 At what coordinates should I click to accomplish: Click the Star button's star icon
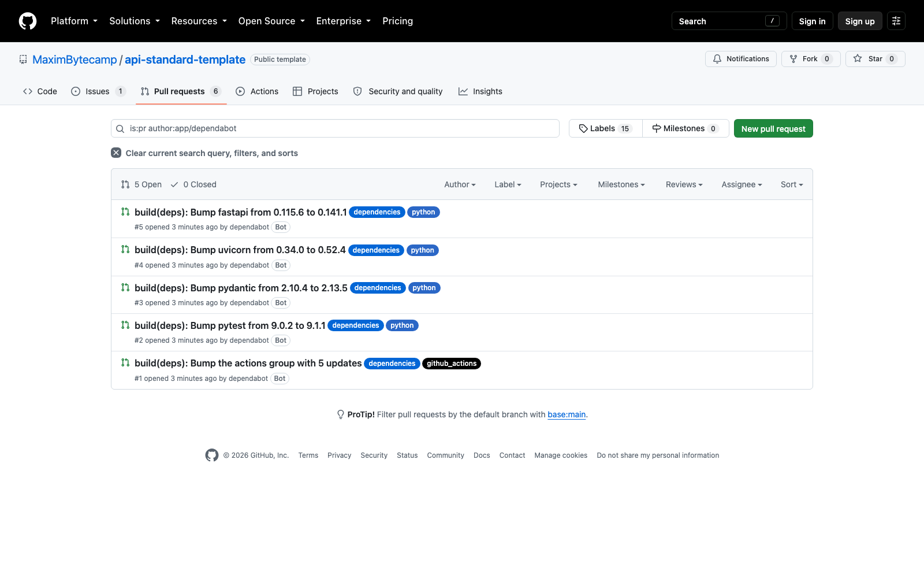[x=858, y=58]
